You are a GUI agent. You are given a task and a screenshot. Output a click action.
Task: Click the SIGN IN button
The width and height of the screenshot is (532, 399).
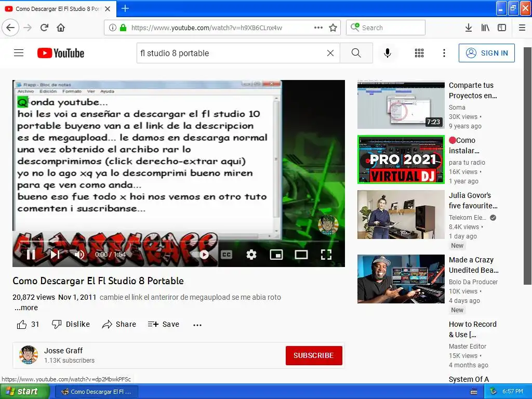pos(486,53)
